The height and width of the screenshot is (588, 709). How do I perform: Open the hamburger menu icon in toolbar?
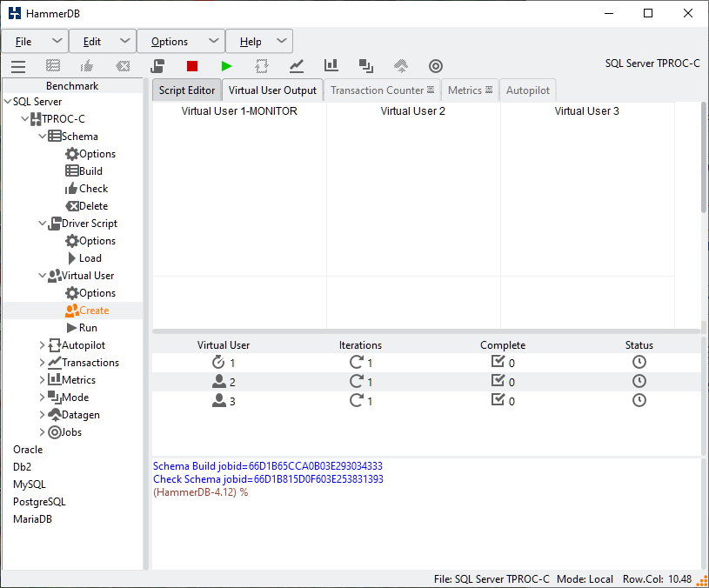(x=18, y=66)
